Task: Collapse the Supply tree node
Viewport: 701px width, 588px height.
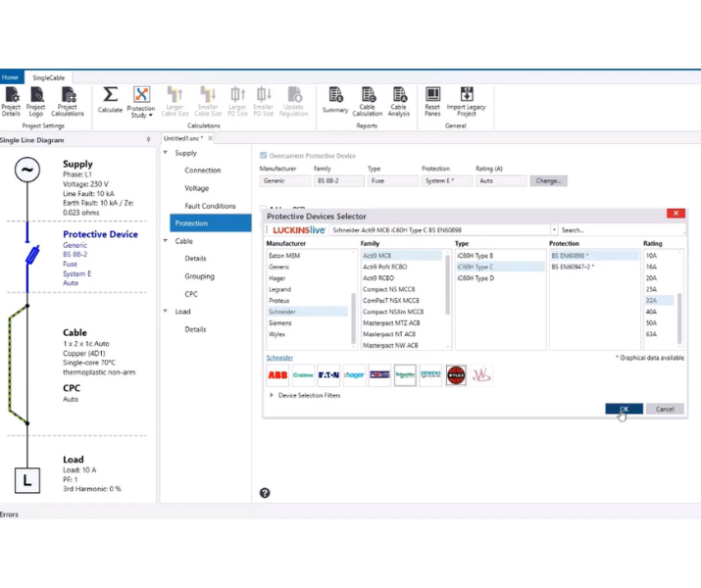Action: [165, 153]
